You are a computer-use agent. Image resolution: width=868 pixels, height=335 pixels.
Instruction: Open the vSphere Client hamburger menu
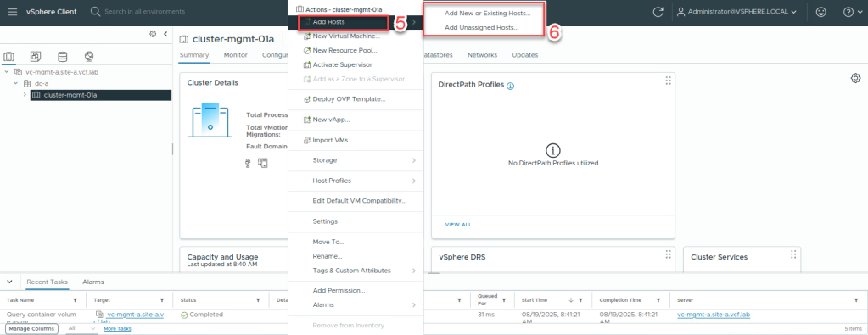point(13,12)
